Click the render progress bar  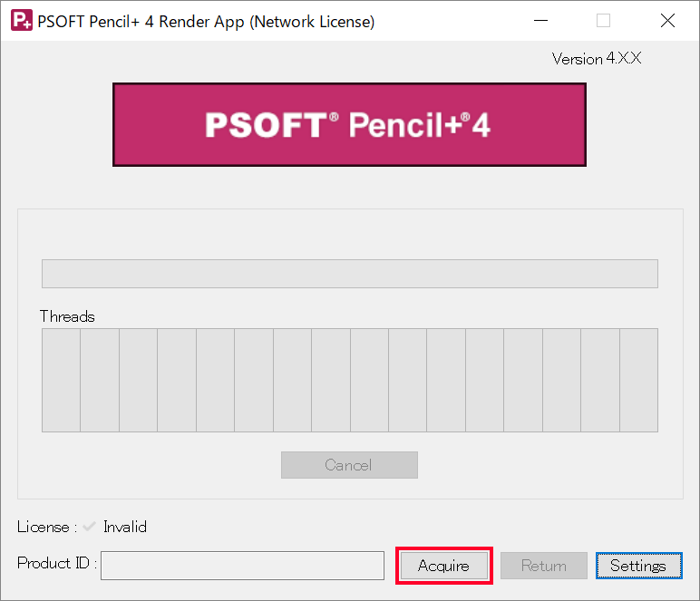click(350, 274)
